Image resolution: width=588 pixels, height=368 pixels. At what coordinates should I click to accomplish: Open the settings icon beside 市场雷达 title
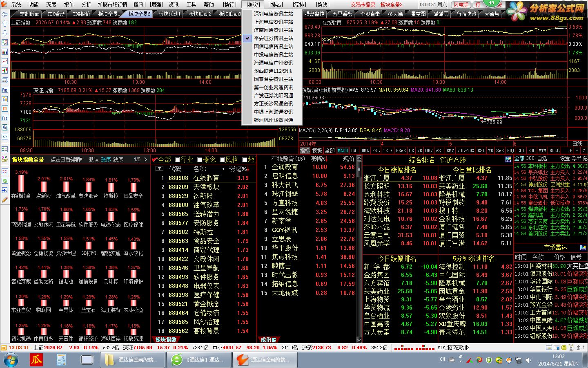tap(583, 248)
